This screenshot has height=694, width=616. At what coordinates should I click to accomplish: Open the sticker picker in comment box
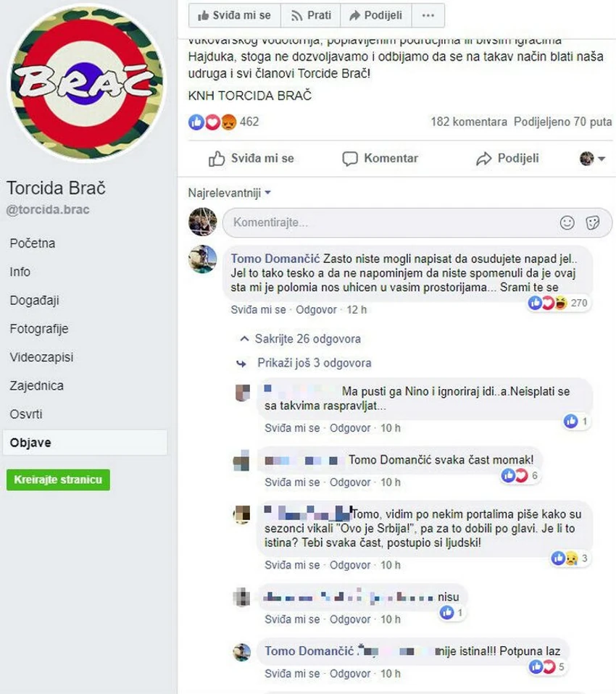(x=593, y=222)
